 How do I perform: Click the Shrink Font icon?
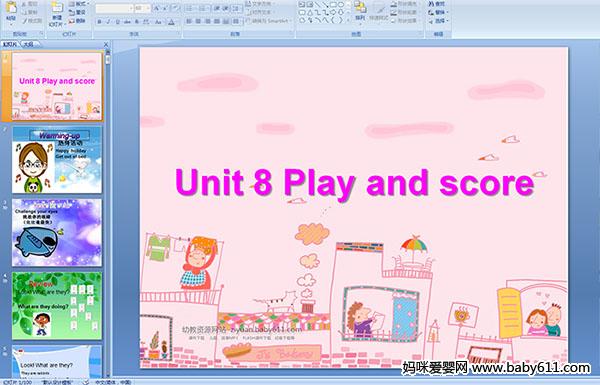[165, 8]
